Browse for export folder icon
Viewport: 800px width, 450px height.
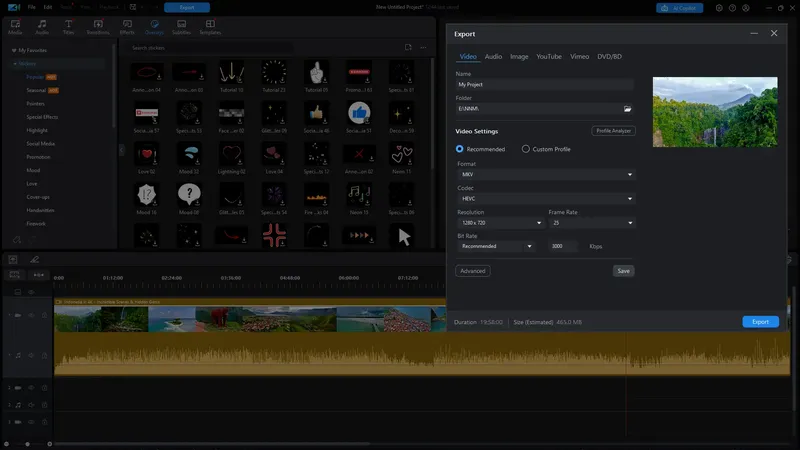tap(627, 109)
